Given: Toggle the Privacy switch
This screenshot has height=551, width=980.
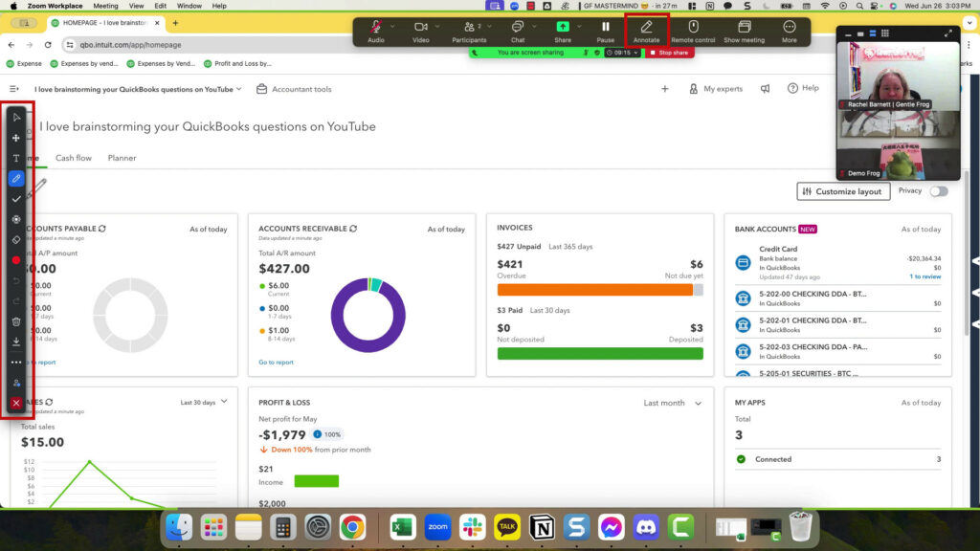Looking at the screenshot, I should click(939, 191).
